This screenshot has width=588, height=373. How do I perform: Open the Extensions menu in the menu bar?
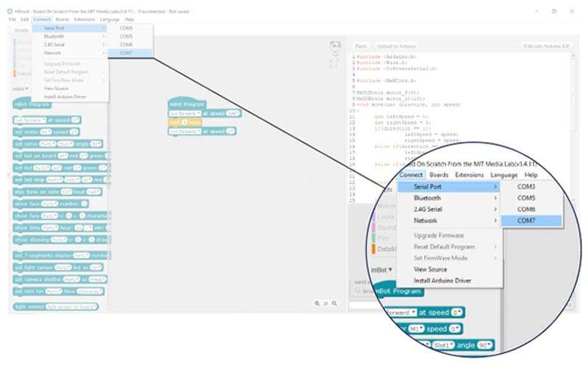[85, 20]
